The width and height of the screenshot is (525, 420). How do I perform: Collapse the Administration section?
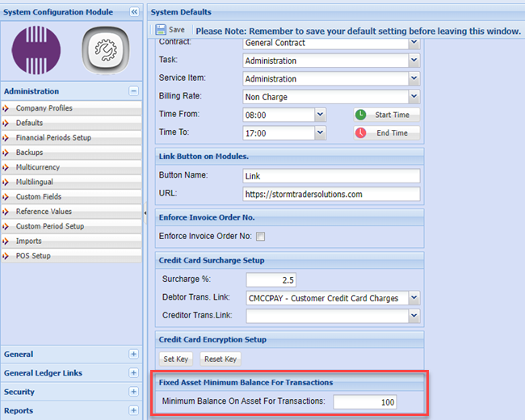pyautogui.click(x=133, y=91)
